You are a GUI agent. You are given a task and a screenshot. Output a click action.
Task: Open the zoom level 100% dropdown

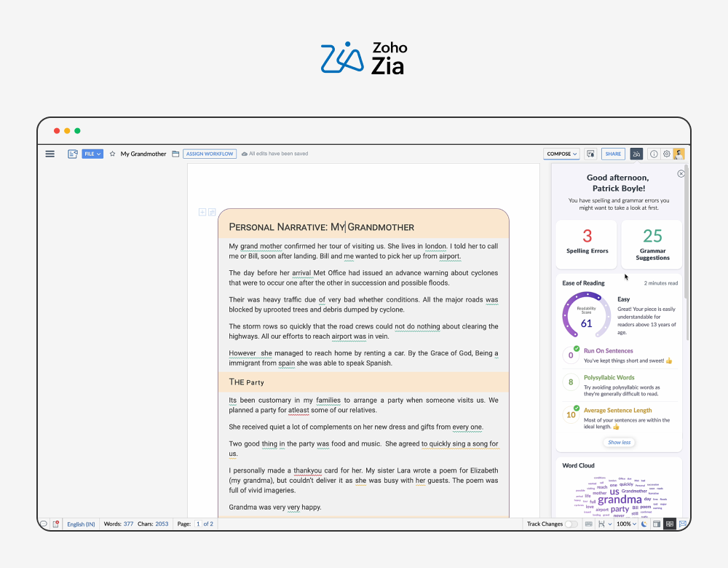coord(626,524)
